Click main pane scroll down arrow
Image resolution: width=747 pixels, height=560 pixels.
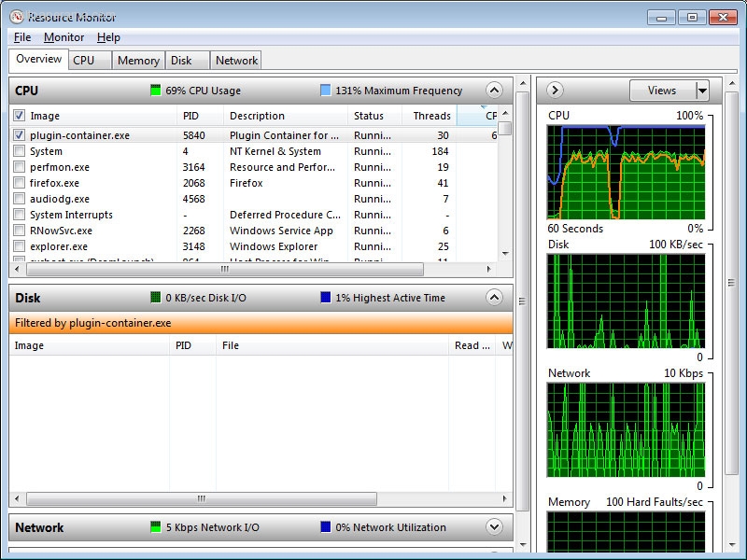click(x=523, y=545)
